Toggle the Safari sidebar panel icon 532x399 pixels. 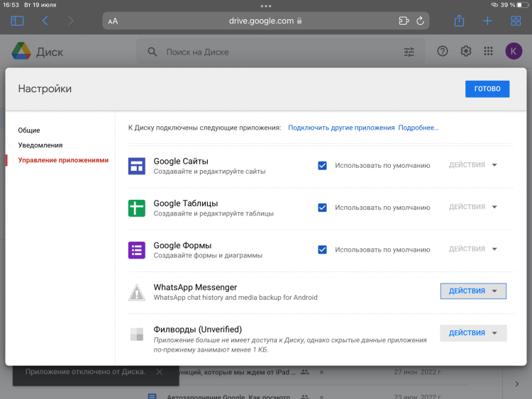(17, 21)
